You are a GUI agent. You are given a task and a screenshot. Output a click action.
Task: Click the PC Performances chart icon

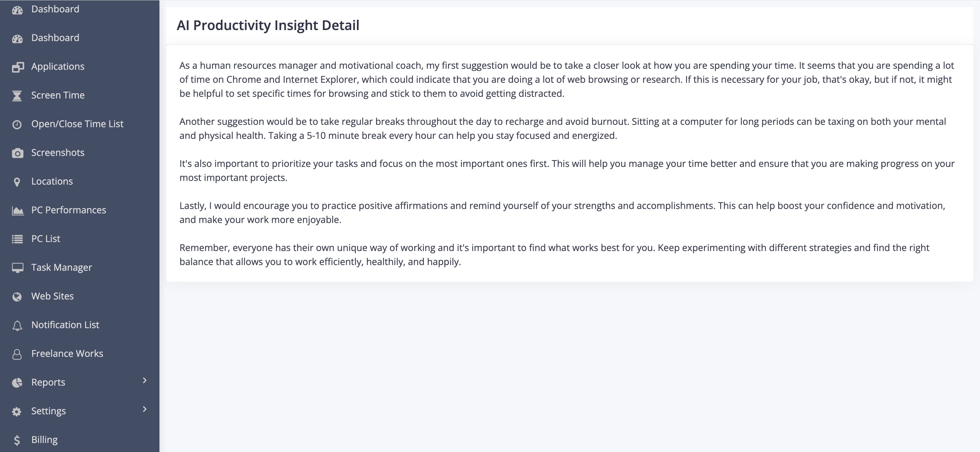pos(18,210)
